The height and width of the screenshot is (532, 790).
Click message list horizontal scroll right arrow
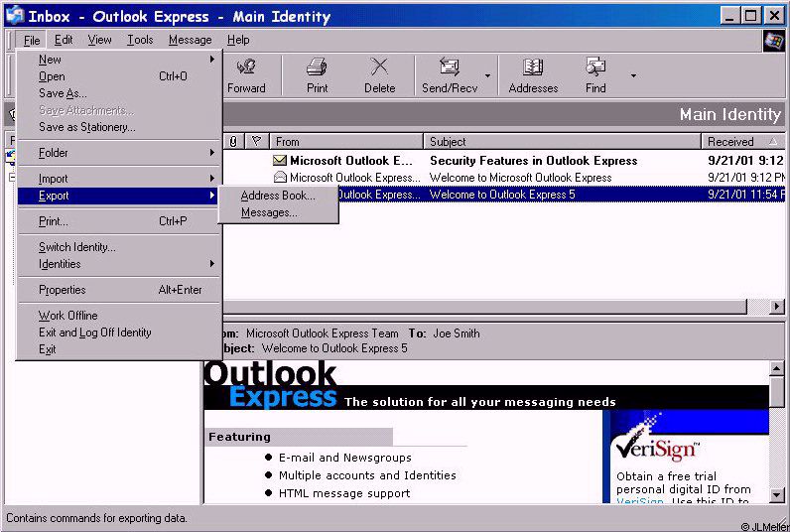pos(776,306)
